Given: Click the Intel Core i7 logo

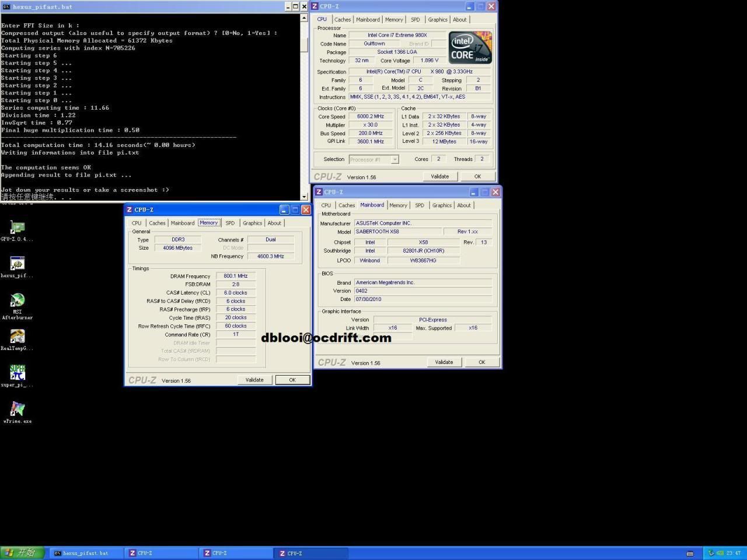Looking at the screenshot, I should click(470, 48).
